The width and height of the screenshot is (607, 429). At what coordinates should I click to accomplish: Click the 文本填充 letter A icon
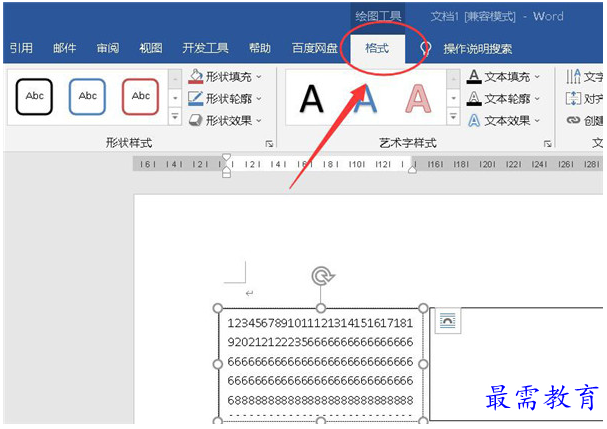pos(474,77)
